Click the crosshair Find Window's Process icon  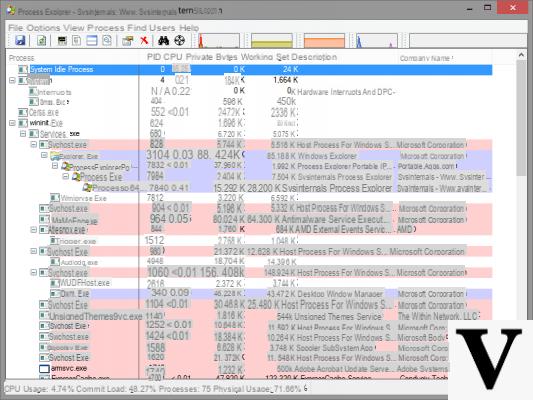click(179, 40)
